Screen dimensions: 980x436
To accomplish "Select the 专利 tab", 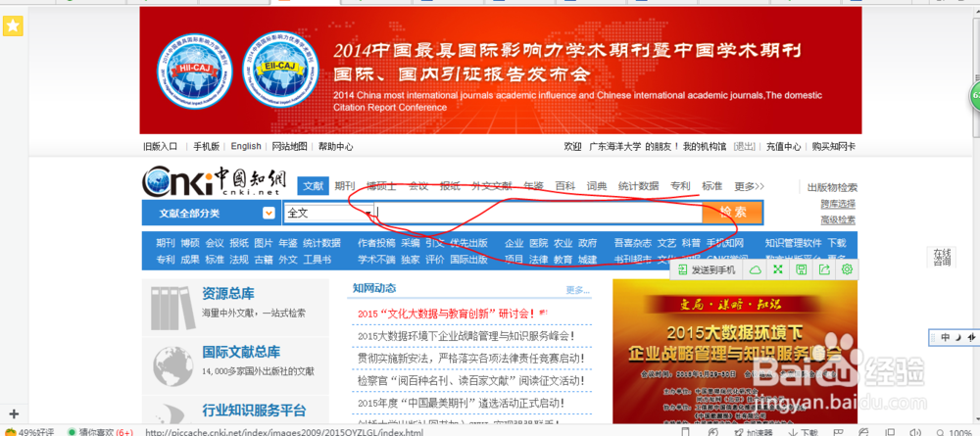I will 680,186.
